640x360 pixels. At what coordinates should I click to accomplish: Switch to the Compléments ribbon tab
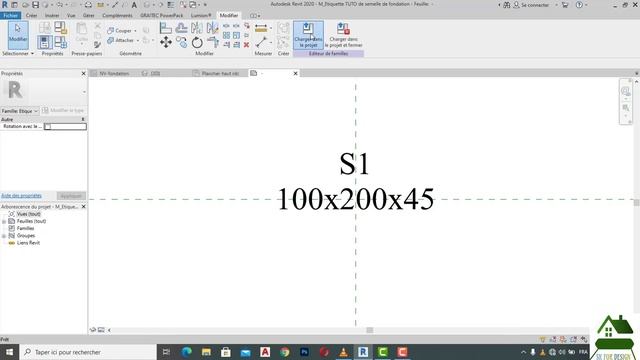tap(117, 16)
